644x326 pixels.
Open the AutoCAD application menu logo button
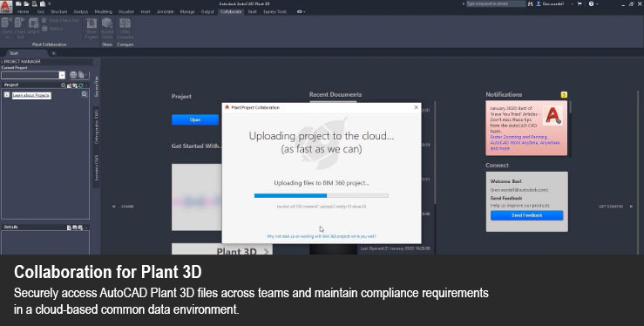(x=6, y=7)
